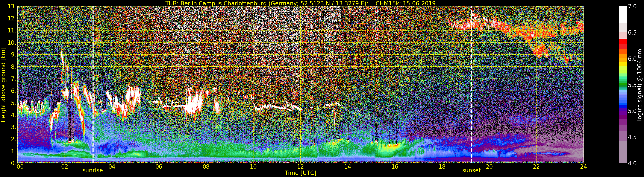644x177 pixels.
Task: Click the colorbar tick label '4.0'
Action: tap(632, 163)
